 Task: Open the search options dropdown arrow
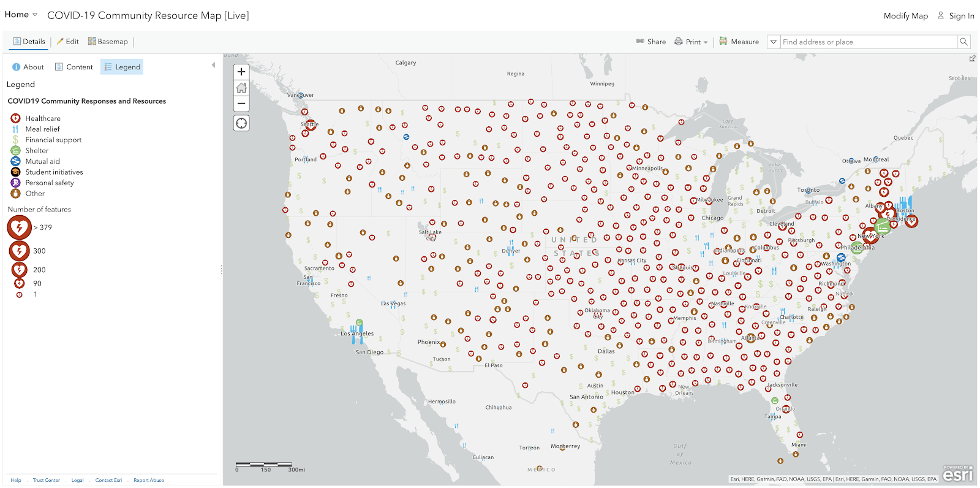tap(774, 42)
